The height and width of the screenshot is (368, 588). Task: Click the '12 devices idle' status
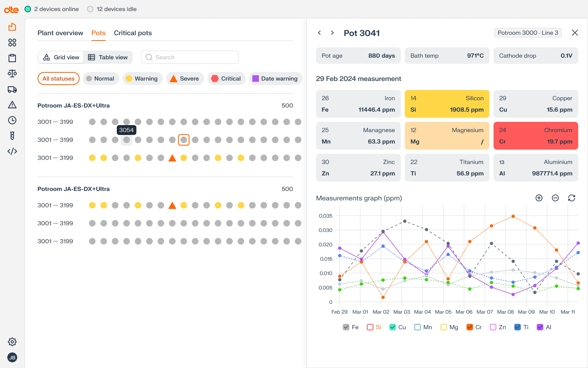tap(112, 9)
